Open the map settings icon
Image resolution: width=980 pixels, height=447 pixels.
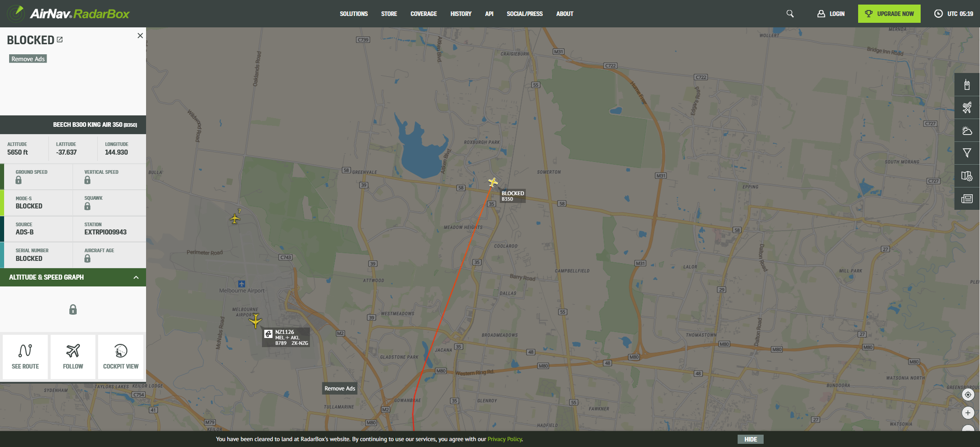pos(967,176)
